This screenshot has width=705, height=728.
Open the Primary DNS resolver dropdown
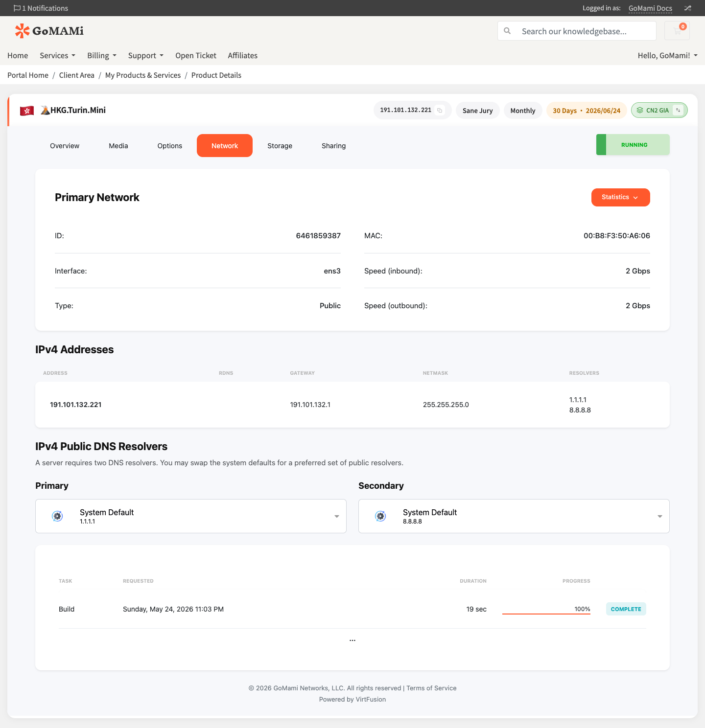coord(191,516)
